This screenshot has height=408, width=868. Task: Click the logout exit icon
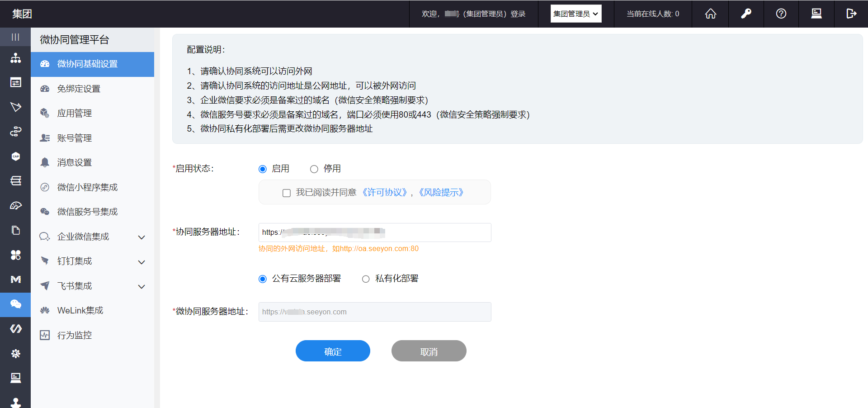(851, 14)
